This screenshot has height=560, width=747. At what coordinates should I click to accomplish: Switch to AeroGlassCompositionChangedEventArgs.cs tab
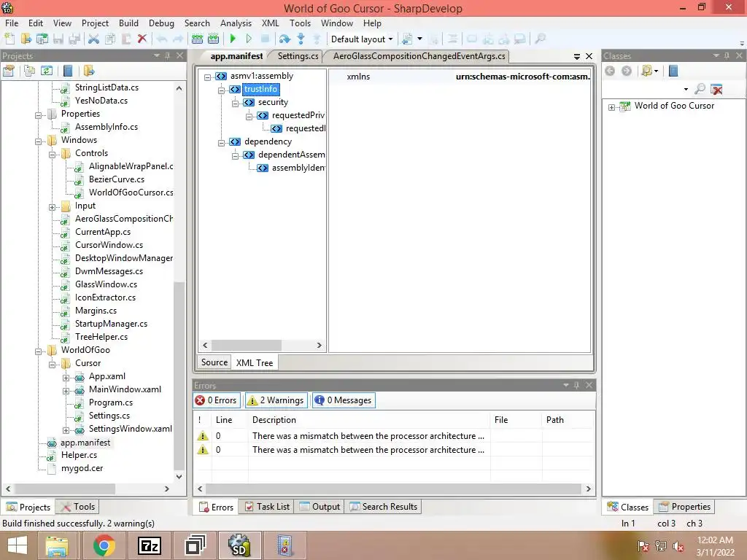coord(419,56)
